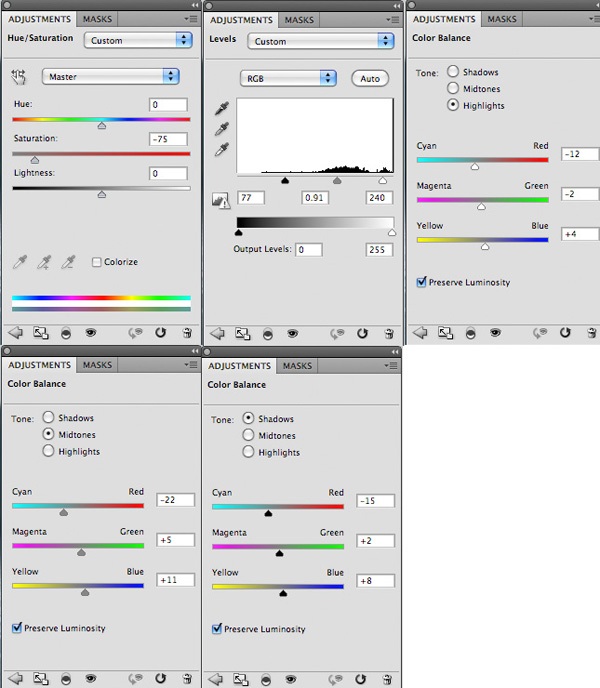Image resolution: width=600 pixels, height=688 pixels.
Task: Click the Cyan-Red value field showing -22
Action: (176, 500)
